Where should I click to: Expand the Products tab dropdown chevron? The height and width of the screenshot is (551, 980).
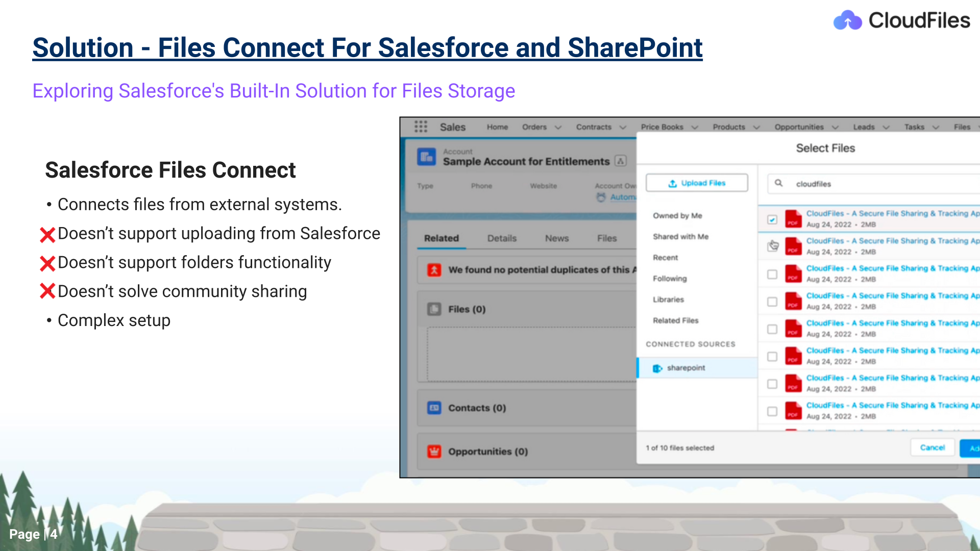(756, 128)
